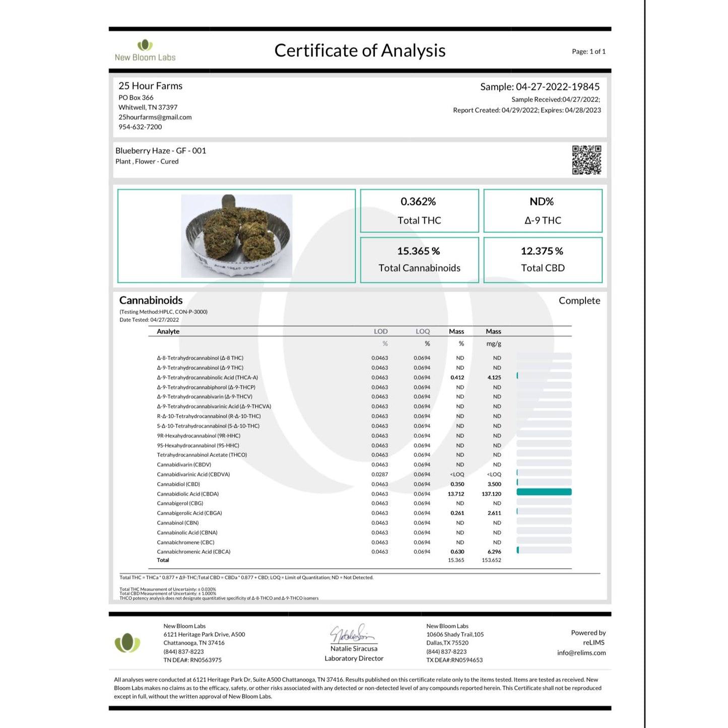Click the 12.375 % Total CBD value
Image resolution: width=728 pixels, height=728 pixels.
tap(542, 251)
